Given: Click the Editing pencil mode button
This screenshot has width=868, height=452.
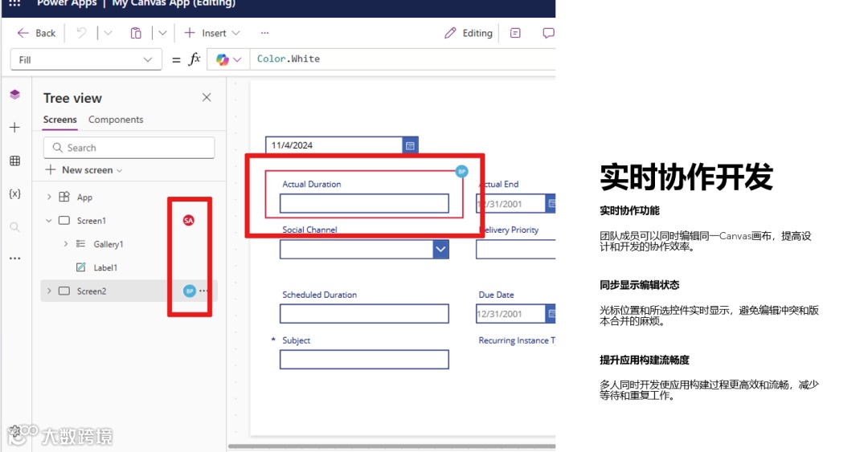Looking at the screenshot, I should pos(469,33).
